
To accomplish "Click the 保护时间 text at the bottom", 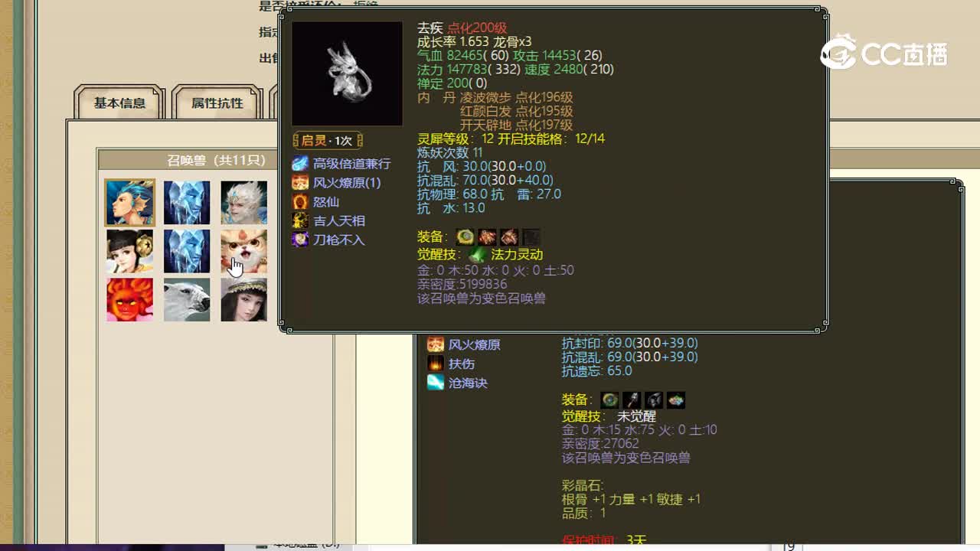I will point(590,540).
